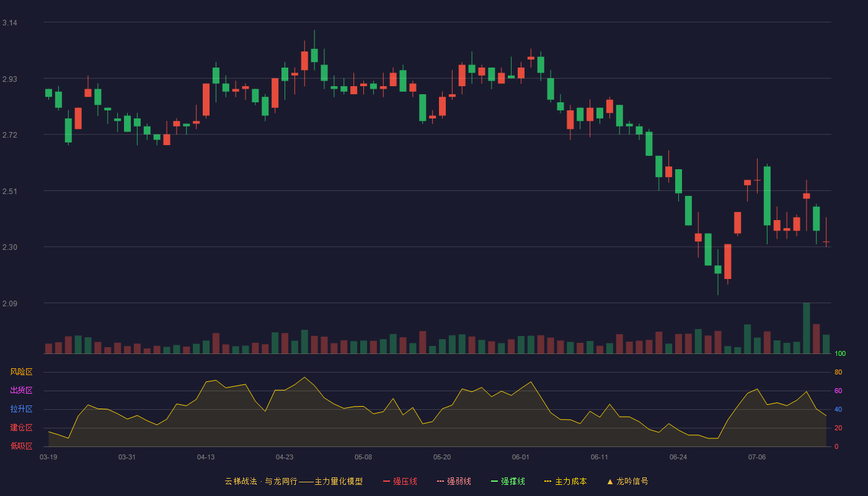Click the 04-23 date label
868x496 pixels.
click(285, 457)
